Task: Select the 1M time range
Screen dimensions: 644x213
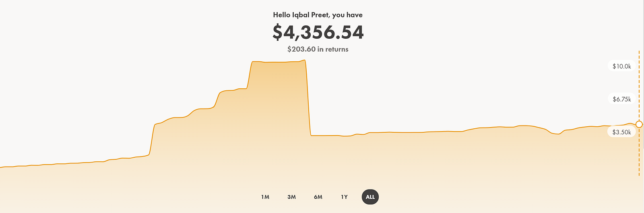Action: pyautogui.click(x=265, y=197)
